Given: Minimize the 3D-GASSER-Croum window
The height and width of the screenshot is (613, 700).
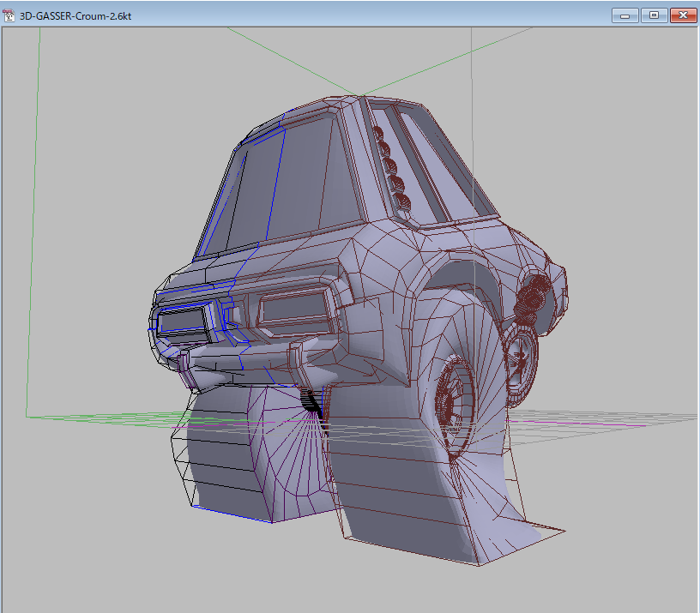Looking at the screenshot, I should coord(625,15).
